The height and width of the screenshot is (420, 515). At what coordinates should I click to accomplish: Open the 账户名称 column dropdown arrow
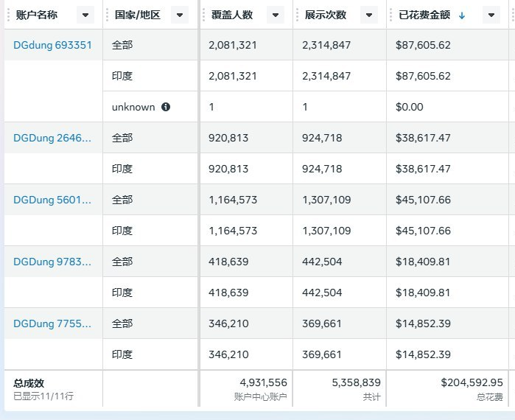85,15
